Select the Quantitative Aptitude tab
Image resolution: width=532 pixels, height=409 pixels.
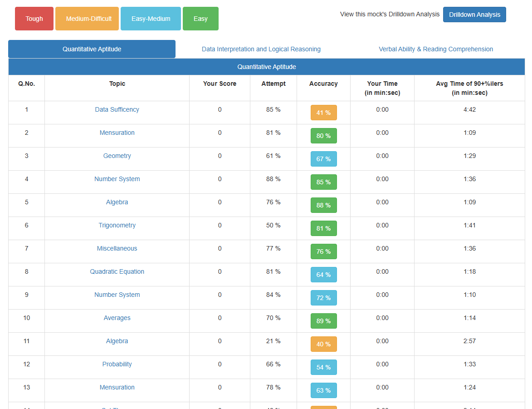click(92, 49)
